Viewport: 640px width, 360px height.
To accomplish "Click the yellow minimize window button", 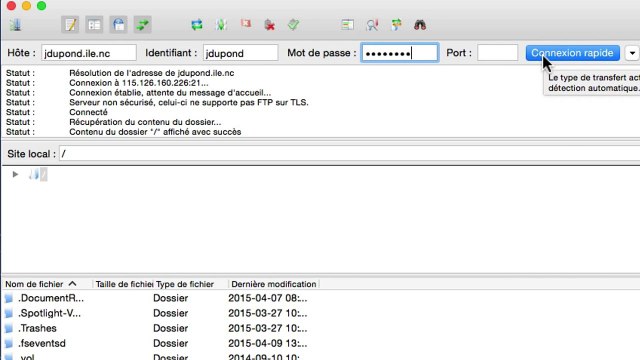I will tap(26, 5).
